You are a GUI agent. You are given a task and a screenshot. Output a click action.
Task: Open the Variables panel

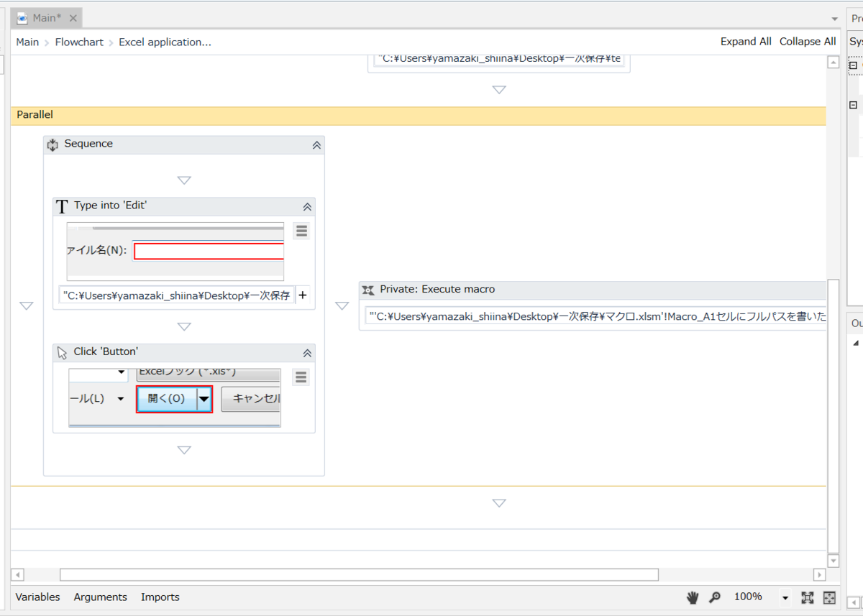38,597
